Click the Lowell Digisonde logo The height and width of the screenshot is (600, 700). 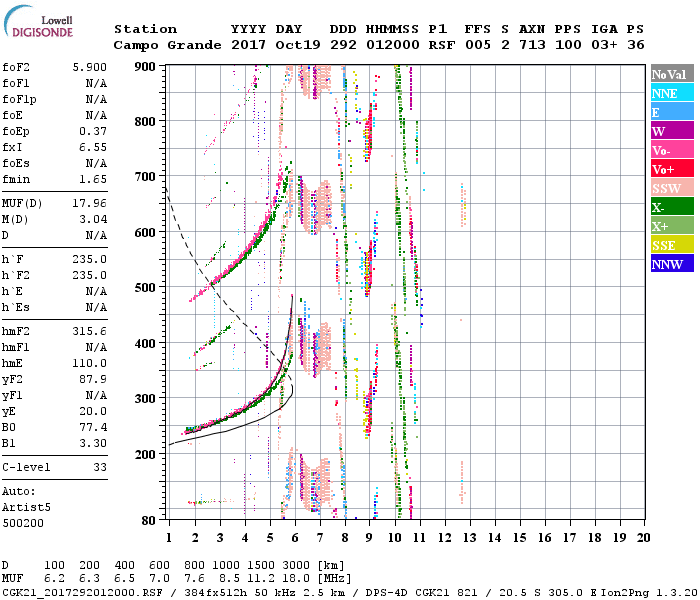point(38,21)
